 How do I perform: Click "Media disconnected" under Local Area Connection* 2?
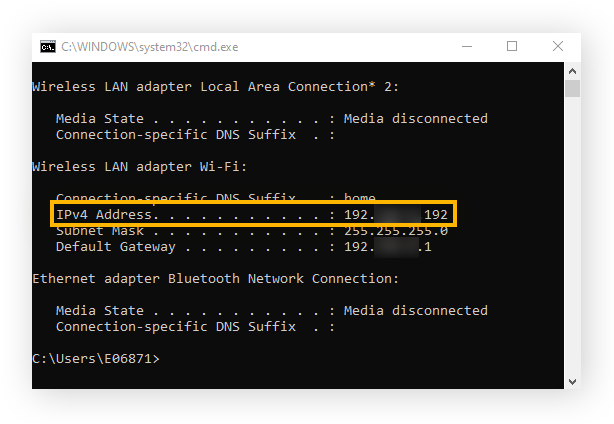click(x=415, y=118)
